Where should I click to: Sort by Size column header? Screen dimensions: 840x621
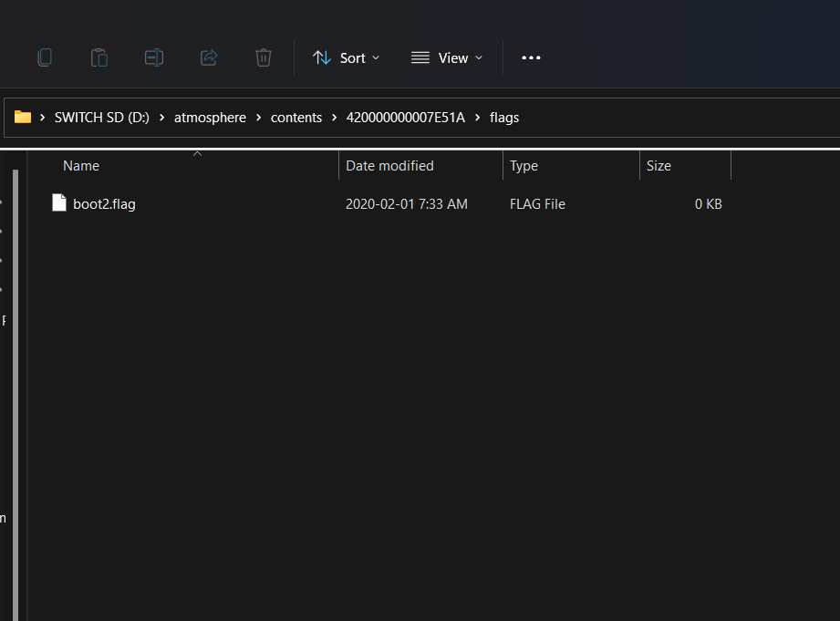685,166
